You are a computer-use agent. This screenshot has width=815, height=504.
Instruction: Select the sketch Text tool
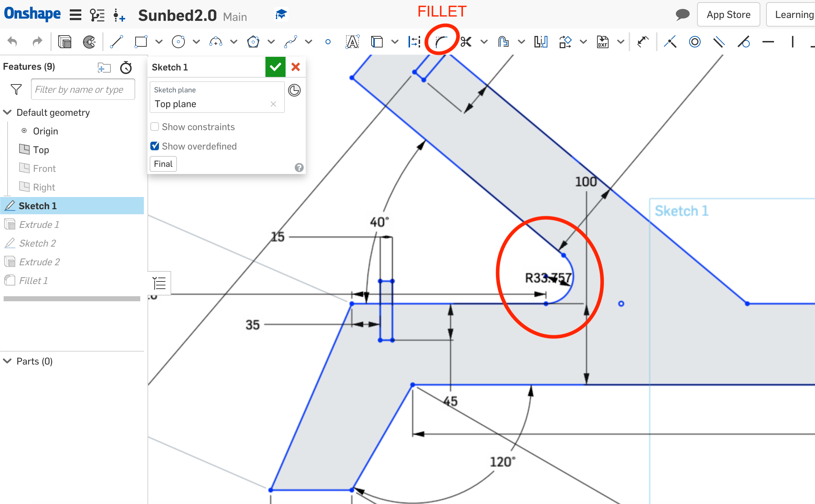(x=352, y=42)
